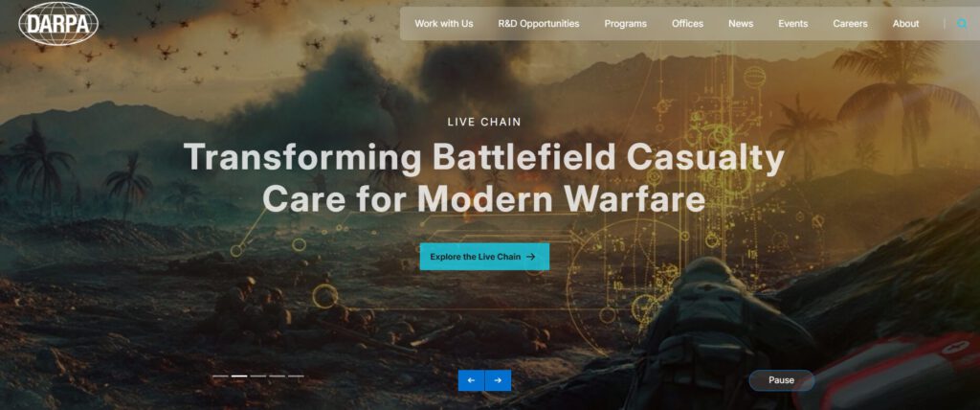This screenshot has width=980, height=410.
Task: Pause the hero carousel autoplay
Action: (x=781, y=380)
